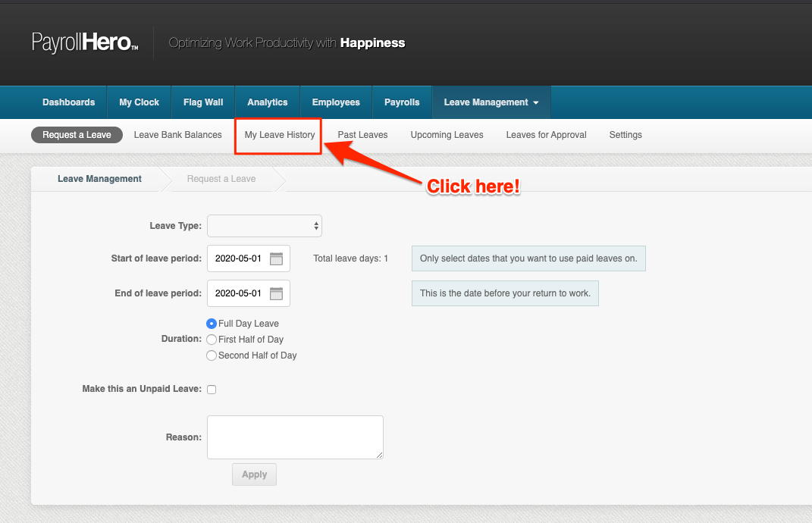This screenshot has height=523, width=812.
Task: Open calendar for End of leave period
Action: 277,293
